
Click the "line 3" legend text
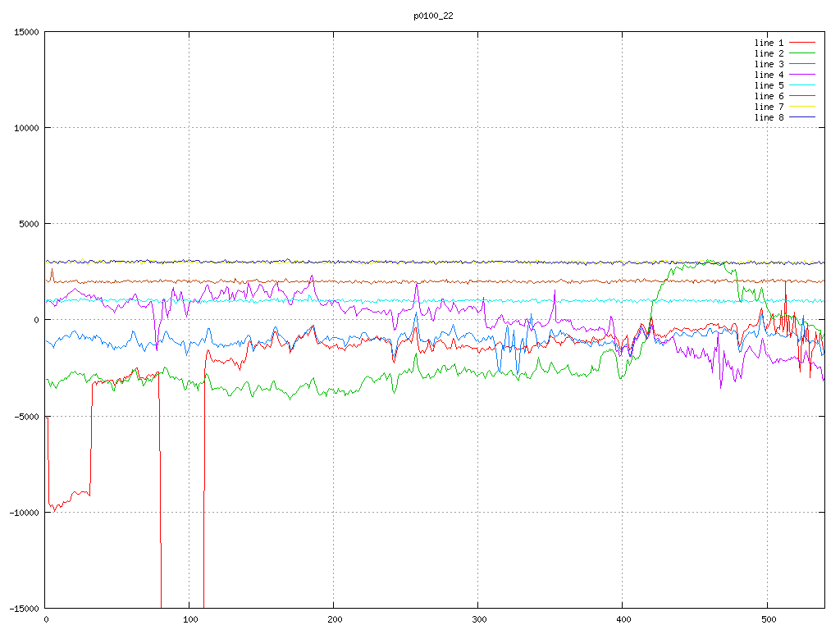(769, 64)
